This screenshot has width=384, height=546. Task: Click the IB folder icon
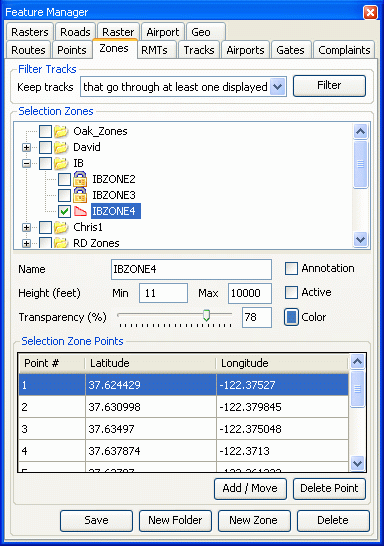pyautogui.click(x=61, y=163)
